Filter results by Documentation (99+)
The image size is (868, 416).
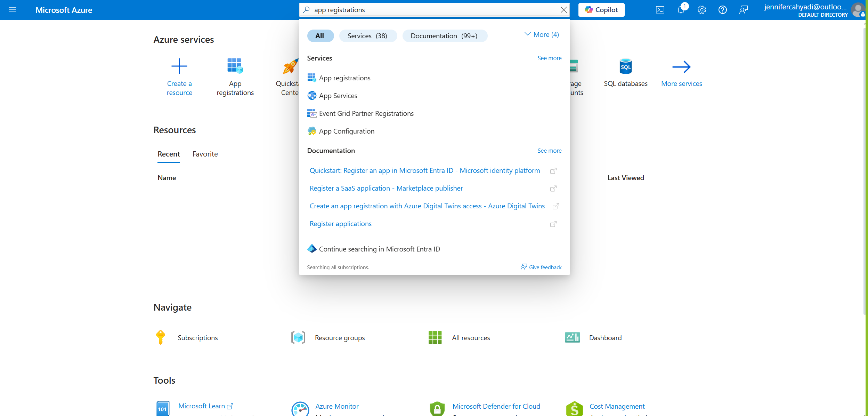[x=444, y=36]
